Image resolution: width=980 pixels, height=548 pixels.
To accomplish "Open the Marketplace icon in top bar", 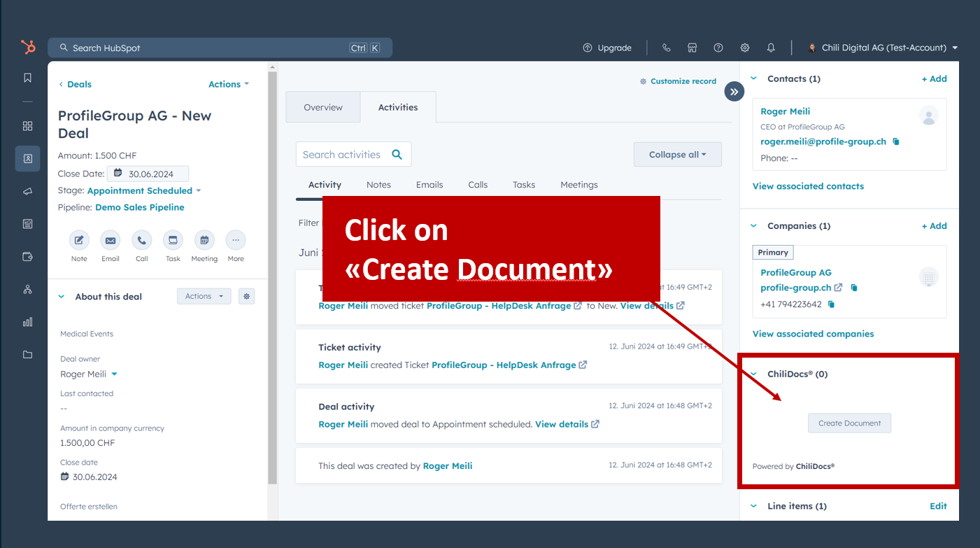I will coord(692,48).
